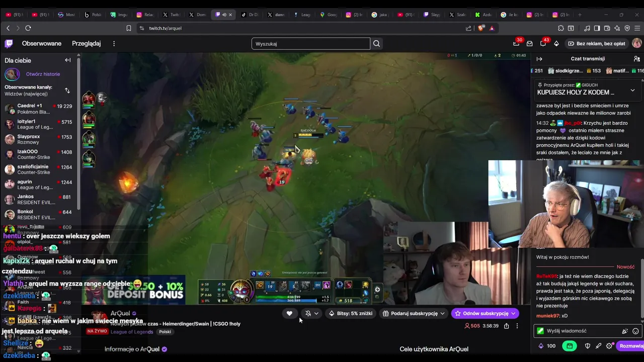
Task: Unmute the audio on the Twitch tab
Action: click(x=224, y=15)
